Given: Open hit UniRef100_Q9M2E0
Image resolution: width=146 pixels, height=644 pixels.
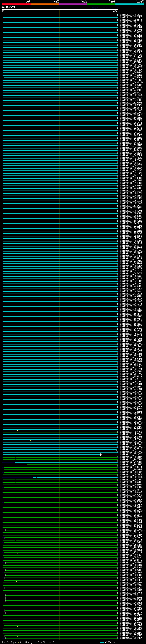Looking at the screenshot, I should coord(131,25).
